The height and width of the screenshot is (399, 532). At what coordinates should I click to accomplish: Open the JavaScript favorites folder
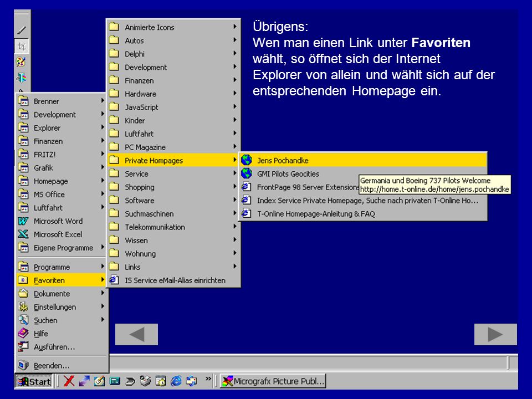(173, 107)
